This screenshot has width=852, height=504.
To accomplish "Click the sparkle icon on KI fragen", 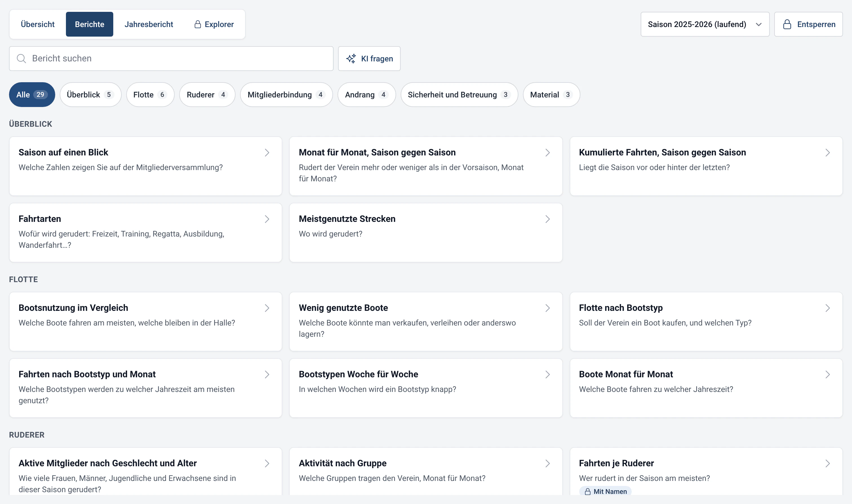I will (x=351, y=58).
